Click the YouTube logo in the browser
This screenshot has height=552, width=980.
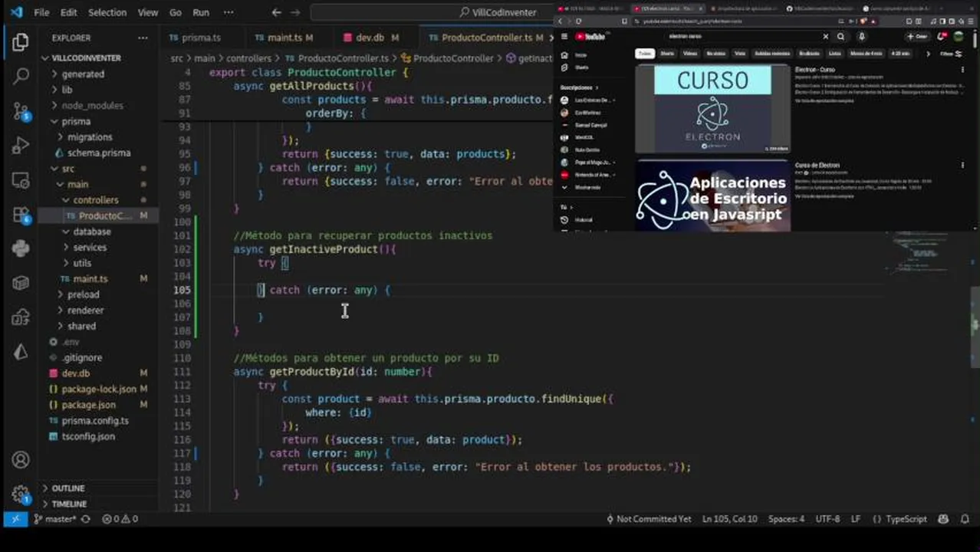pyautogui.click(x=590, y=36)
